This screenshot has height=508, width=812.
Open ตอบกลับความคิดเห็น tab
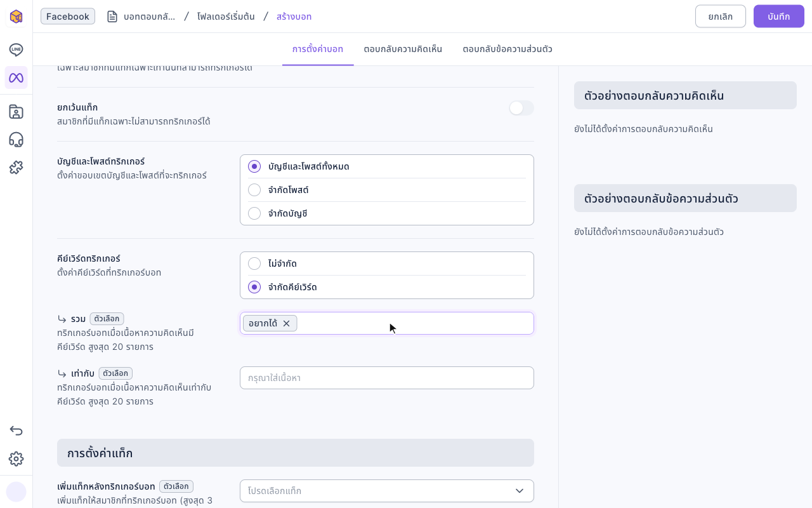coord(403,49)
